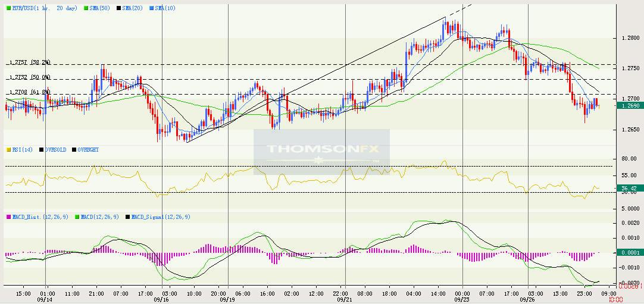Image resolution: width=644 pixels, height=304 pixels.
Task: Select the EUR/USD (1 hr. 20 day) legend label
Action: tap(45, 8)
